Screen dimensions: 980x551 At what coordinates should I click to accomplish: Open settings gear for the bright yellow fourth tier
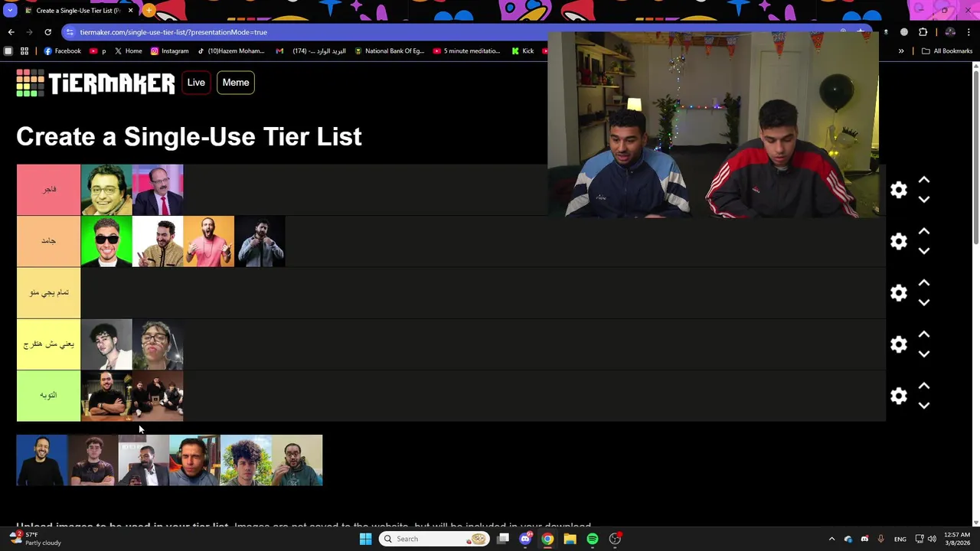pyautogui.click(x=899, y=344)
